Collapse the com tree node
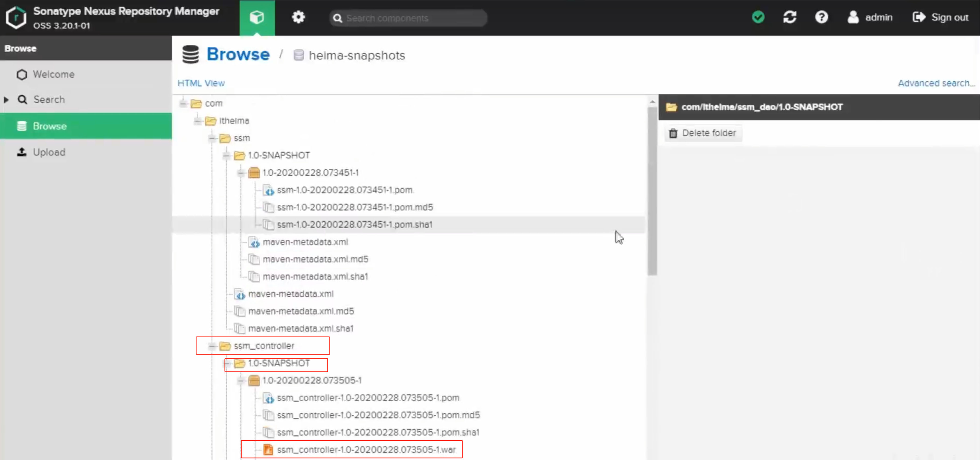980x460 pixels. point(183,103)
